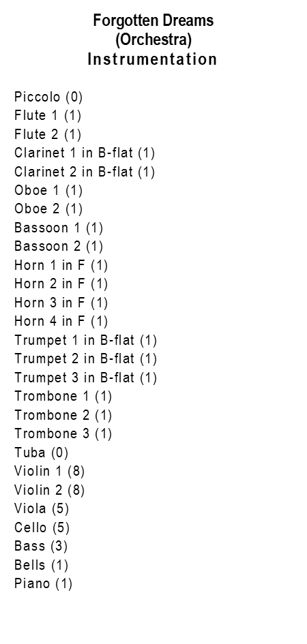Viewport: 307px width, 644px height.
Task: Click the Piccolo (0) line
Action: (48, 97)
